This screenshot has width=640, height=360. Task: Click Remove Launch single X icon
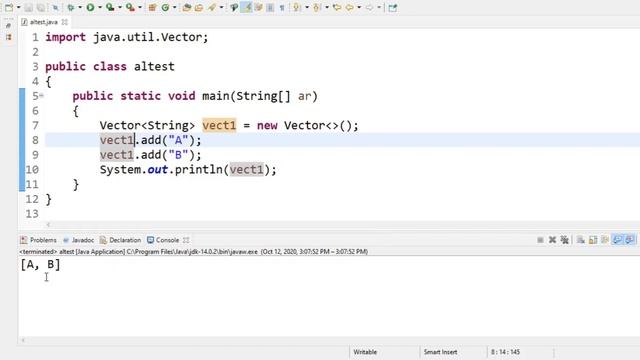[x=552, y=240]
